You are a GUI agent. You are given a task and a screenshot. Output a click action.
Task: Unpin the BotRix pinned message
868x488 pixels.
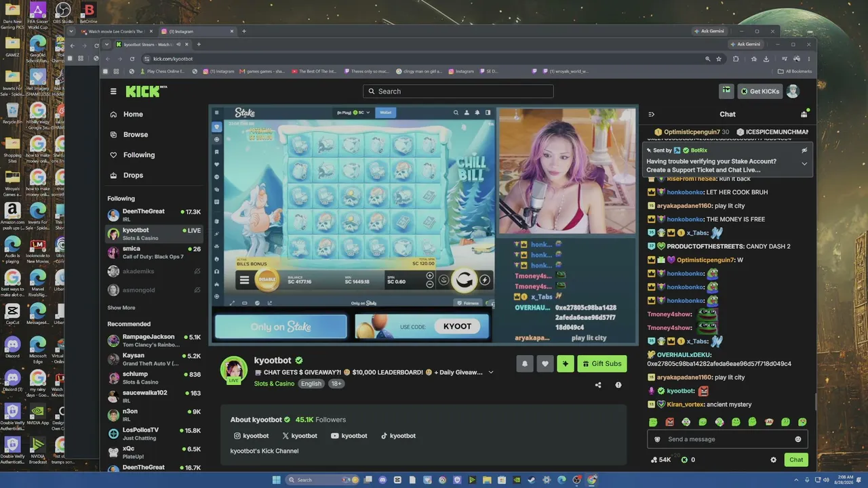pyautogui.click(x=804, y=150)
